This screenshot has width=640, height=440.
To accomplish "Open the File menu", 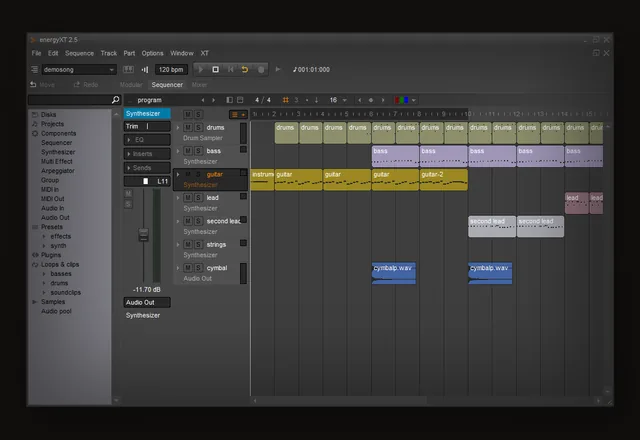I will (x=36, y=53).
